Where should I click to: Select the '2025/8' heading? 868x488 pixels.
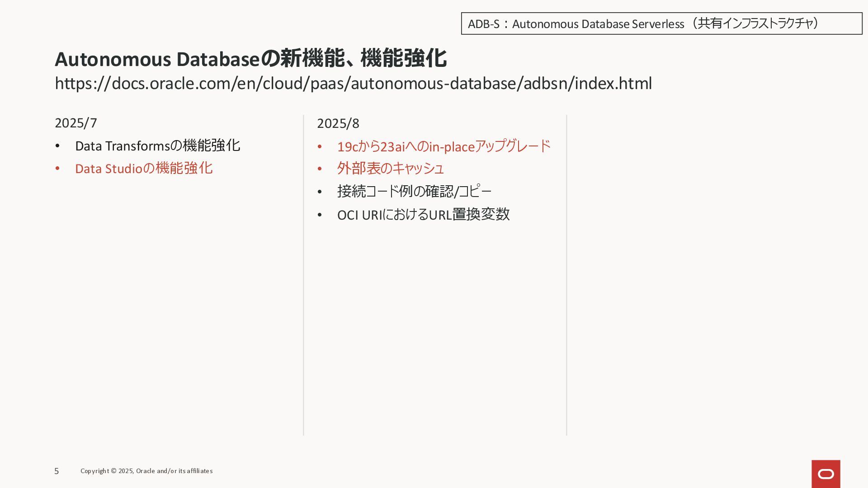338,123
